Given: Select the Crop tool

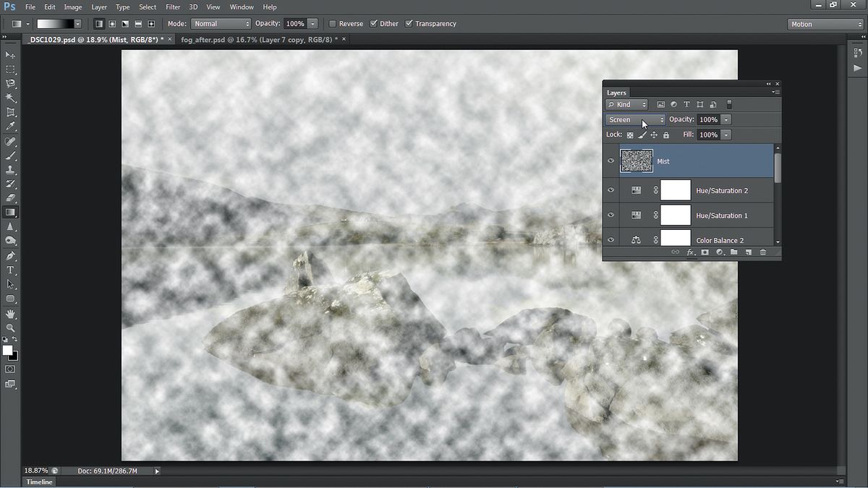Looking at the screenshot, I should tap(10, 112).
